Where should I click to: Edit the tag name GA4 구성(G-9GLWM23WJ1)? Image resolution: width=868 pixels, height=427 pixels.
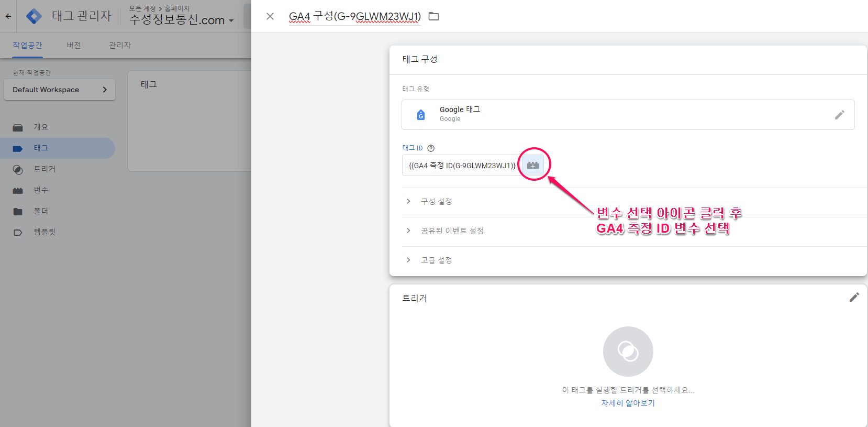355,16
